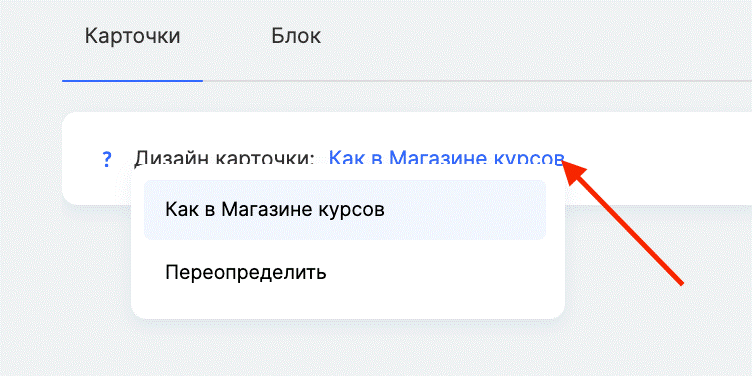This screenshot has height=376, width=752.
Task: Activate the Блок settings tab label
Action: 296,36
